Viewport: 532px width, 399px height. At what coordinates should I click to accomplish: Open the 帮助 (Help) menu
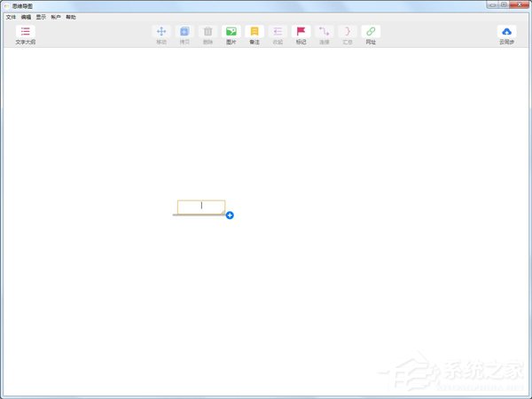click(71, 17)
